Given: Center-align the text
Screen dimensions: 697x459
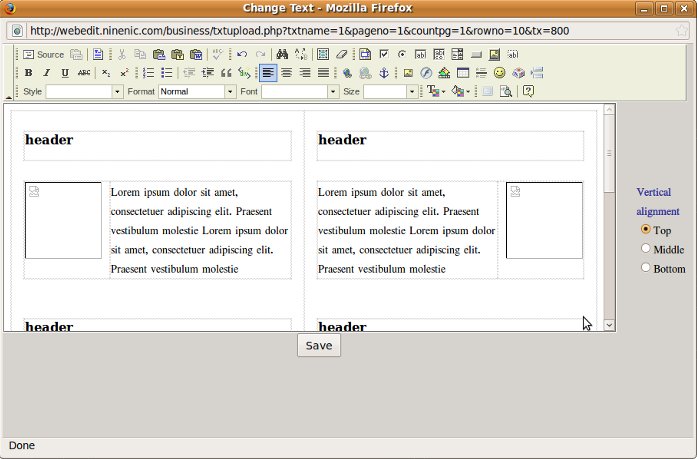Looking at the screenshot, I should click(286, 73).
